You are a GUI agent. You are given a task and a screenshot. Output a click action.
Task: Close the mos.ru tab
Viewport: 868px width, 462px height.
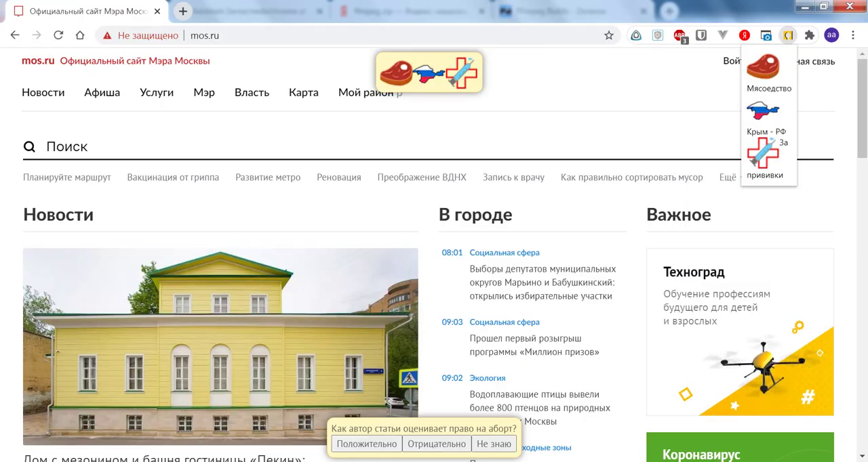tap(157, 11)
